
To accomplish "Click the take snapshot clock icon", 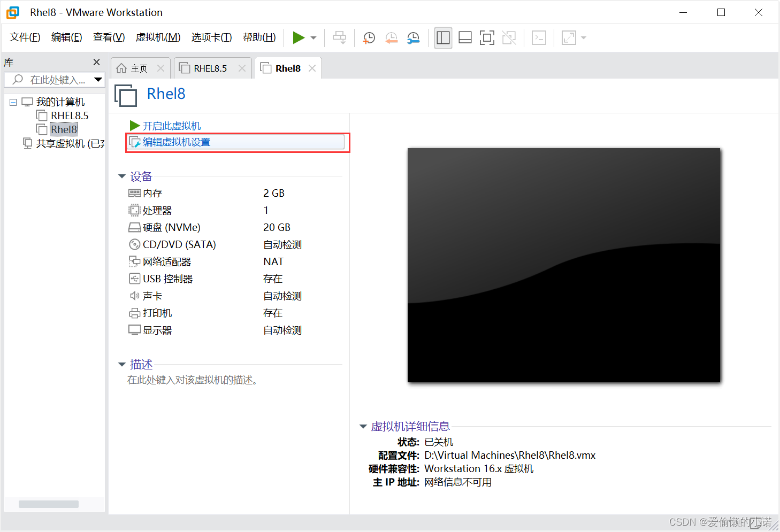I will coord(369,37).
